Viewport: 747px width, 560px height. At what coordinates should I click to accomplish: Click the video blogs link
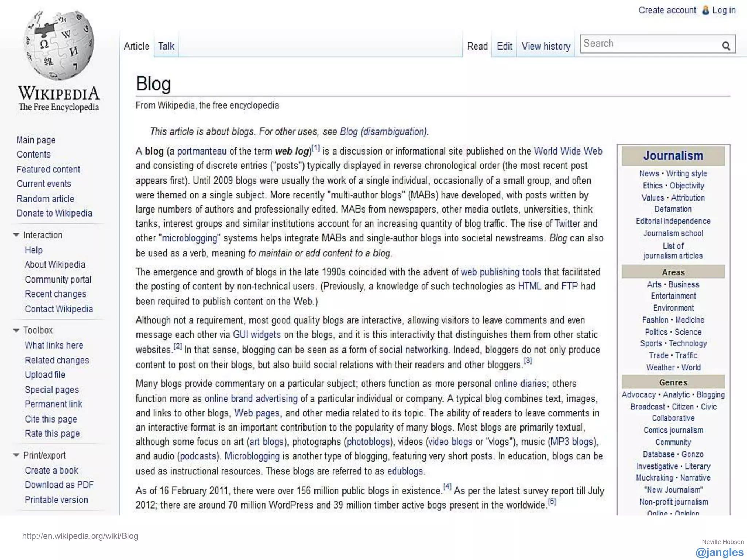[450, 442]
